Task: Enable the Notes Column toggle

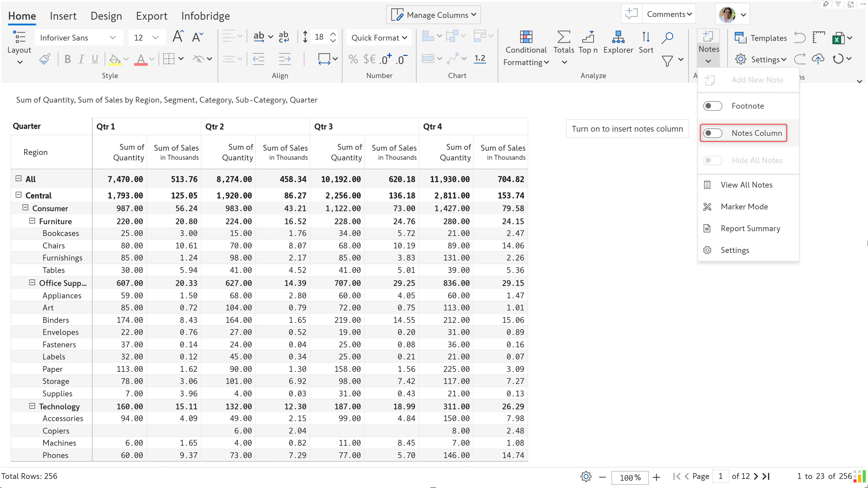Action: [712, 133]
